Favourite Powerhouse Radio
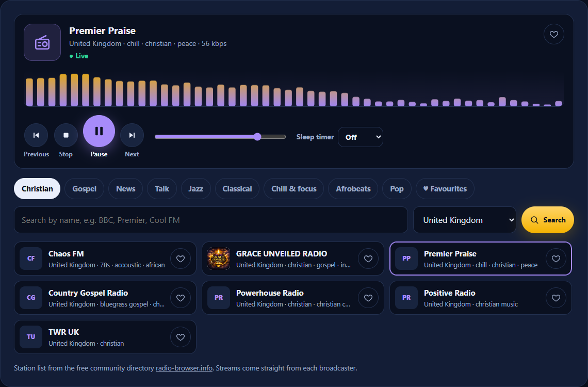This screenshot has width=588, height=387. click(368, 298)
